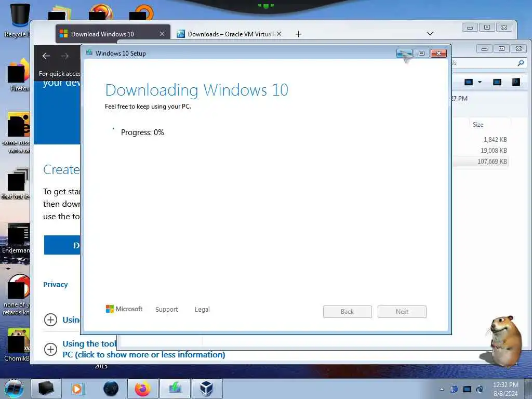This screenshot has height=399, width=532.
Task: Close the Download Windows 10 tab
Action: coord(162,34)
